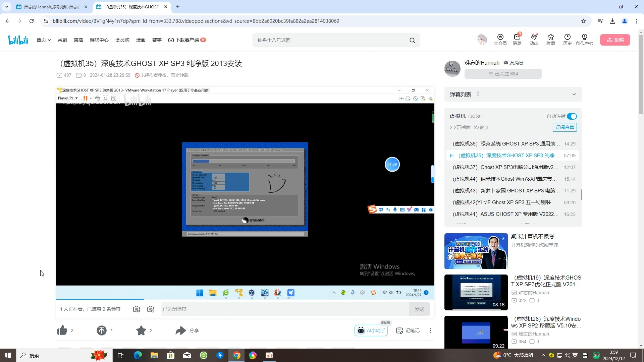This screenshot has height=362, width=644.
Task: Open the 会员购 navigation item
Action: click(x=122, y=40)
